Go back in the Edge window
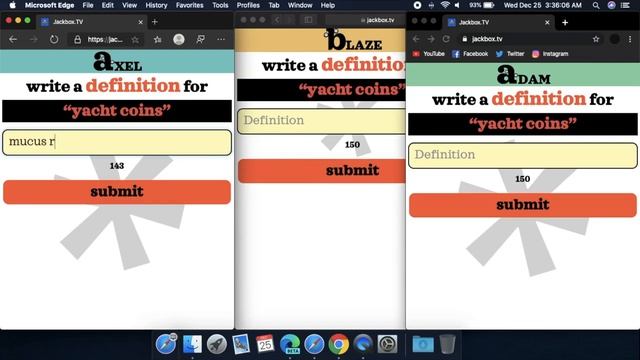The height and width of the screenshot is (360, 640). click(x=13, y=39)
